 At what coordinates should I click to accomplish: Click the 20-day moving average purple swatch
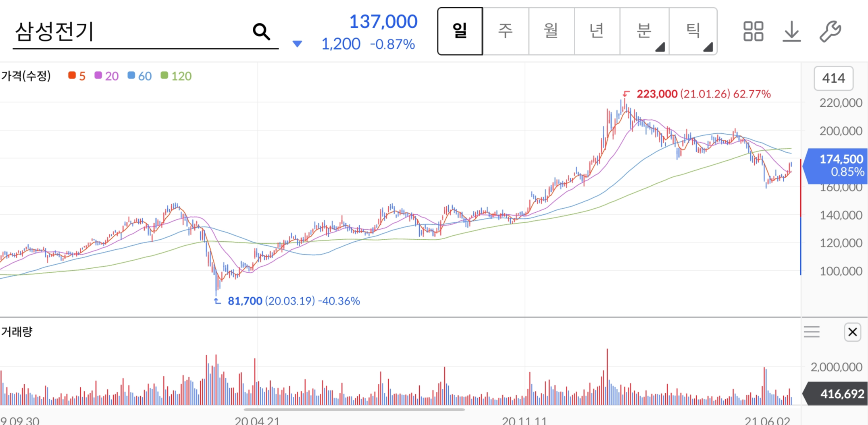(98, 75)
